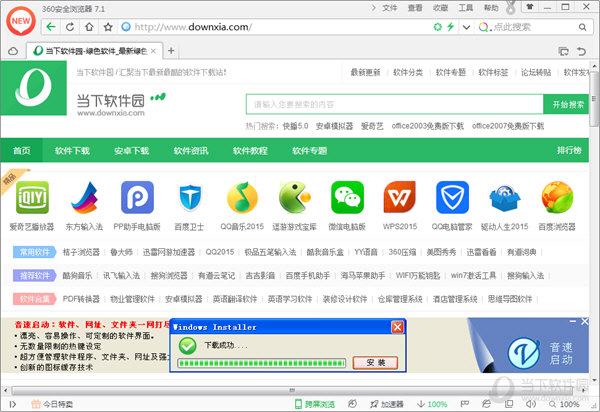Select the 首页 navigation tab
Viewport: 600px width, 412px height.
tap(22, 151)
